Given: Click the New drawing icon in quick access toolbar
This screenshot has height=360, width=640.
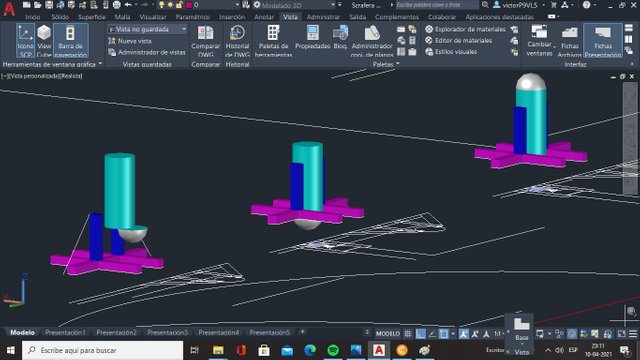Looking at the screenshot, I should coord(27,5).
